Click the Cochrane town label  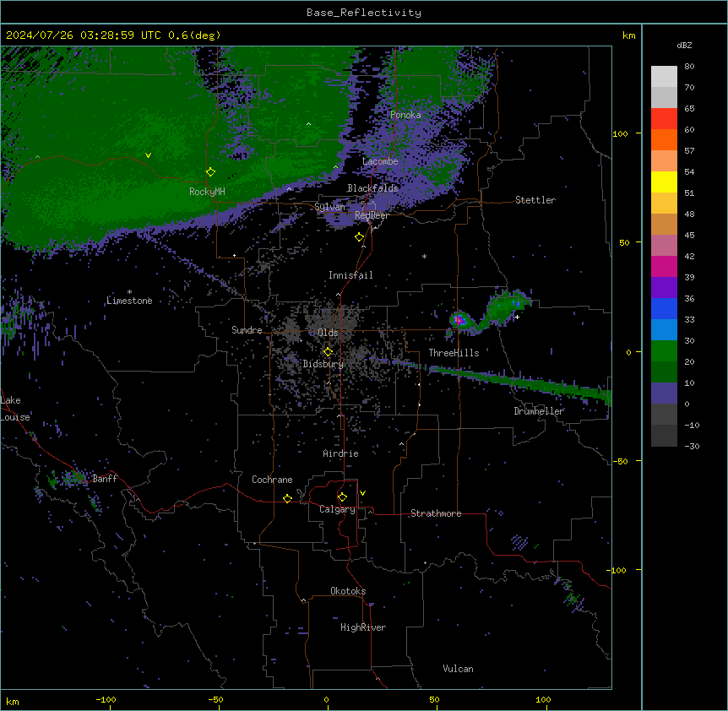[272, 480]
